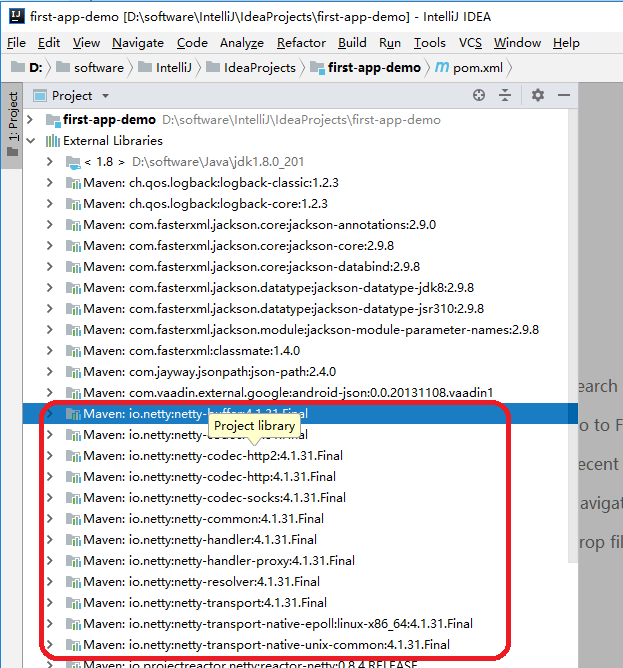Select netty-resolver:4.1.31.Final library row
The image size is (623, 668).
coord(300,582)
